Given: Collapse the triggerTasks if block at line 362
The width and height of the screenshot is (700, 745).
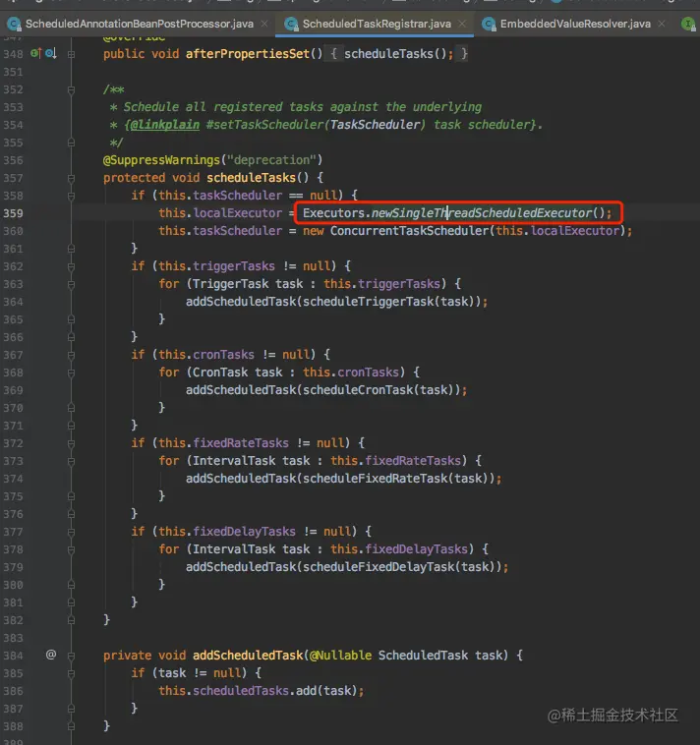Looking at the screenshot, I should pyautogui.click(x=72, y=266).
